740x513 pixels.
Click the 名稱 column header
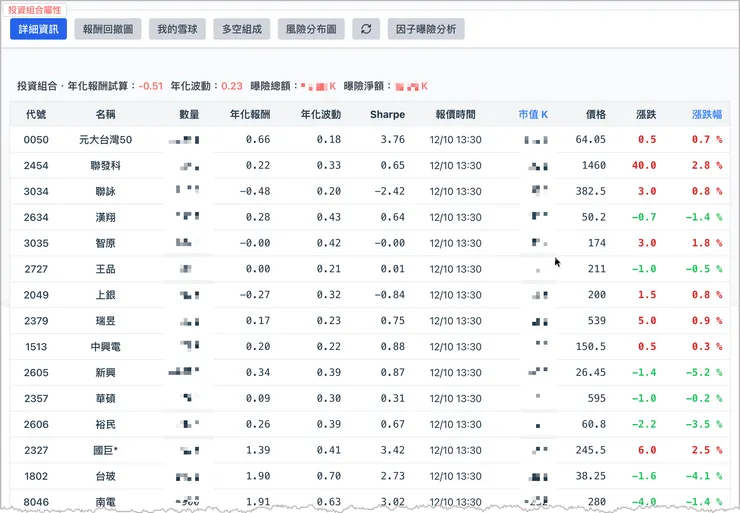(x=105, y=114)
